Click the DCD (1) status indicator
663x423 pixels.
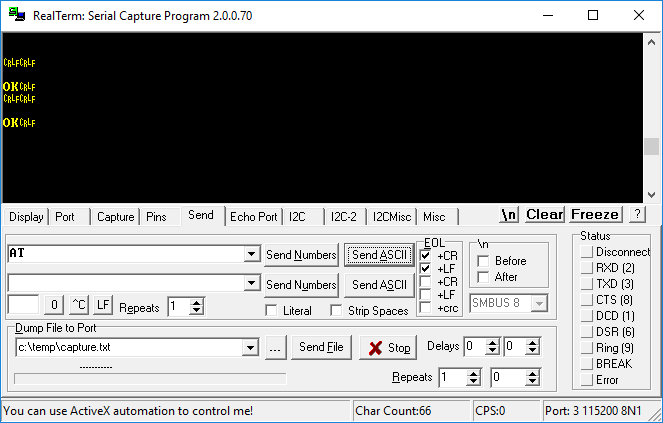coord(586,316)
